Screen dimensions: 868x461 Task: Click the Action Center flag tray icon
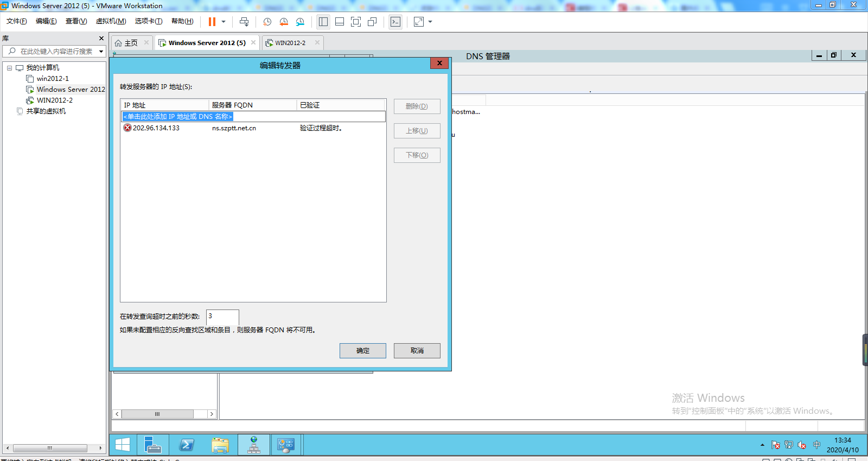click(x=776, y=445)
